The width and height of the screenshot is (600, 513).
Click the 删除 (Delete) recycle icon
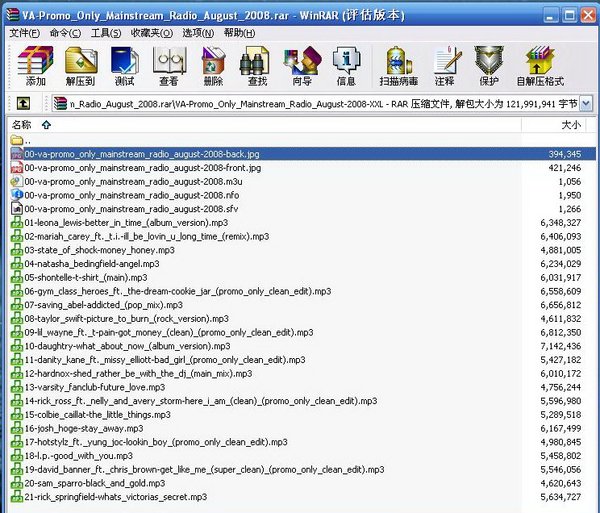(x=213, y=60)
